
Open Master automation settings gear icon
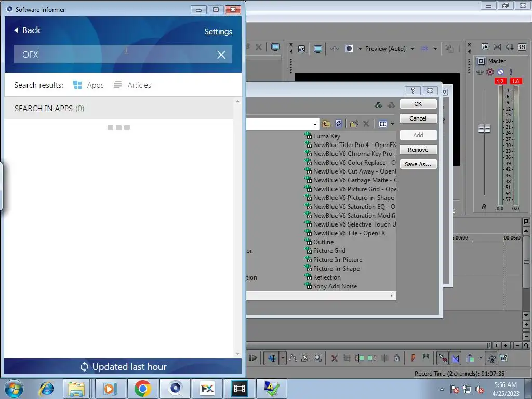pyautogui.click(x=490, y=72)
